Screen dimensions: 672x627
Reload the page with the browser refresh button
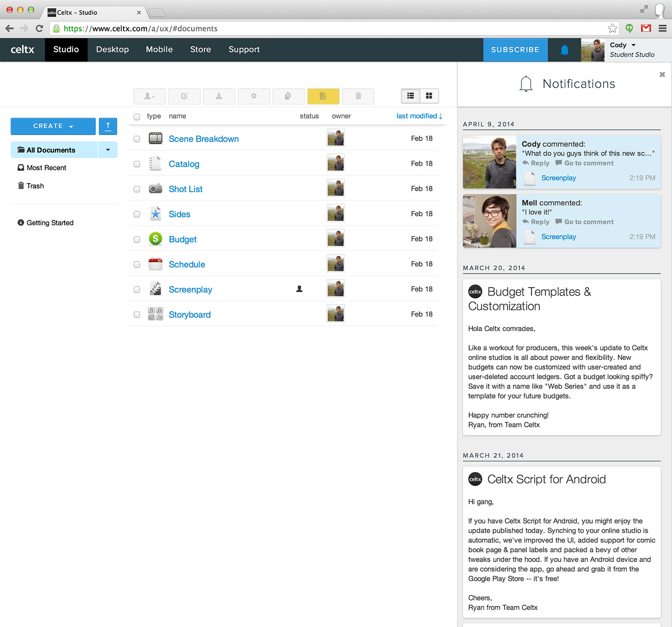(39, 28)
